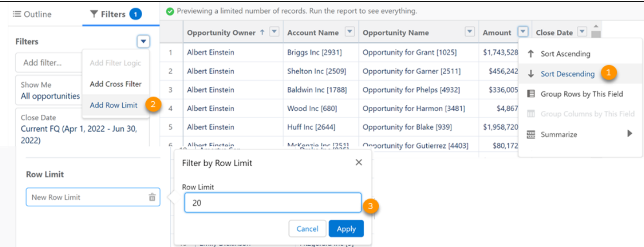644x247 pixels.
Task: Open the Account Name column dropdown
Action: coord(349,32)
